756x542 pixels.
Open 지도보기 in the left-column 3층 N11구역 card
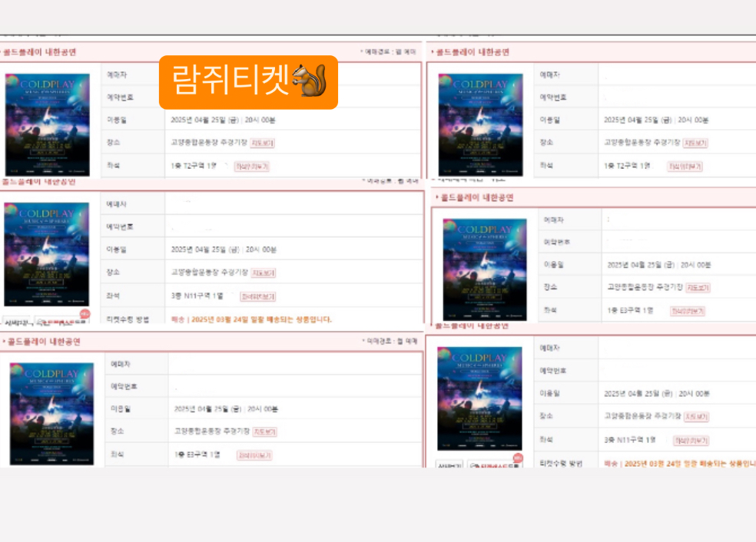coord(264,273)
